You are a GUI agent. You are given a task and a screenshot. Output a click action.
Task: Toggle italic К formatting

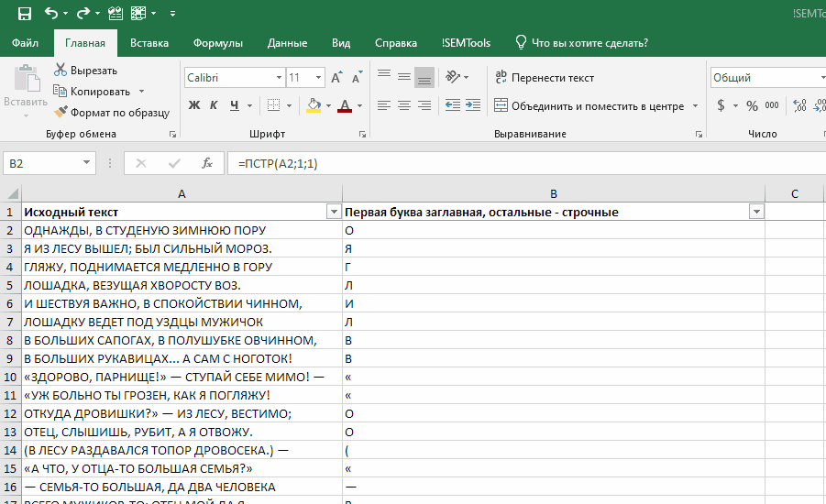[x=214, y=105]
